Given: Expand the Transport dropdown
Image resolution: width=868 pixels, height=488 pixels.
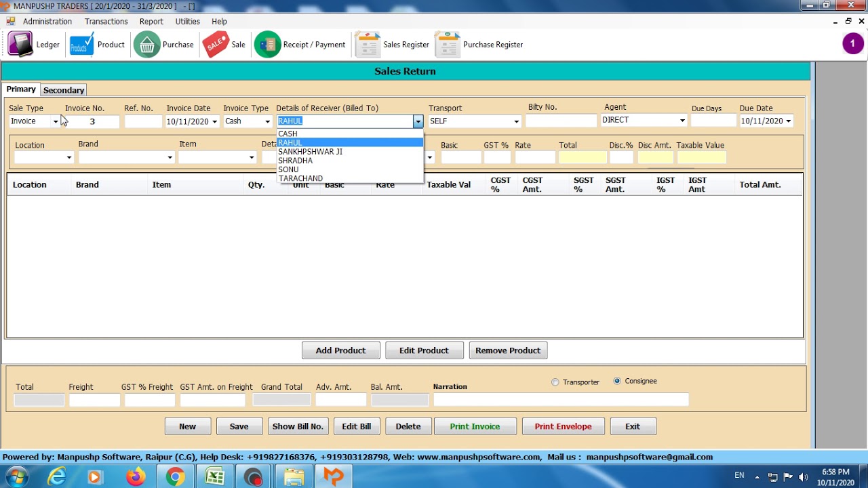Looking at the screenshot, I should click(x=516, y=122).
